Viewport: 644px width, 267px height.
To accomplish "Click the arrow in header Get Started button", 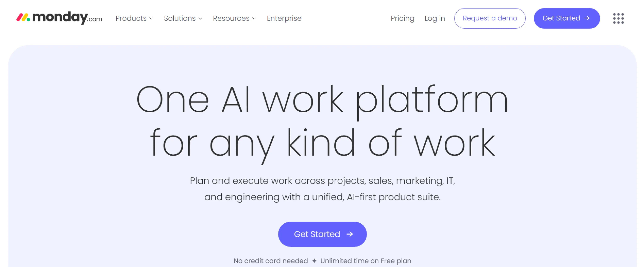I will tap(587, 18).
